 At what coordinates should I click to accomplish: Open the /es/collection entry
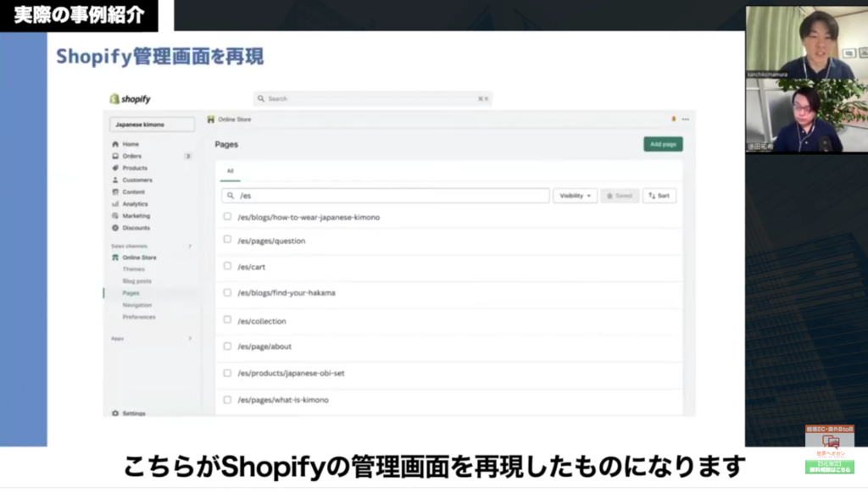click(x=262, y=321)
